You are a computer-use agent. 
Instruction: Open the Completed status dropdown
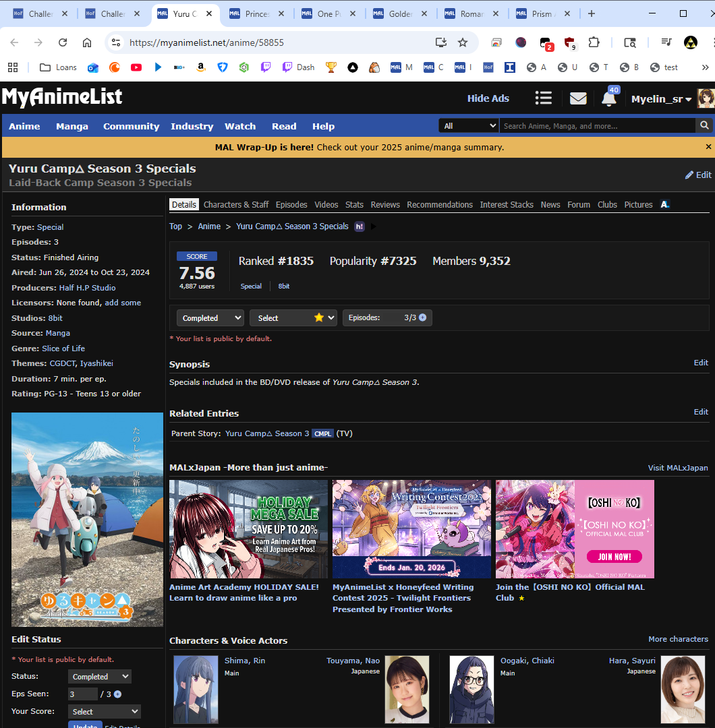point(210,318)
